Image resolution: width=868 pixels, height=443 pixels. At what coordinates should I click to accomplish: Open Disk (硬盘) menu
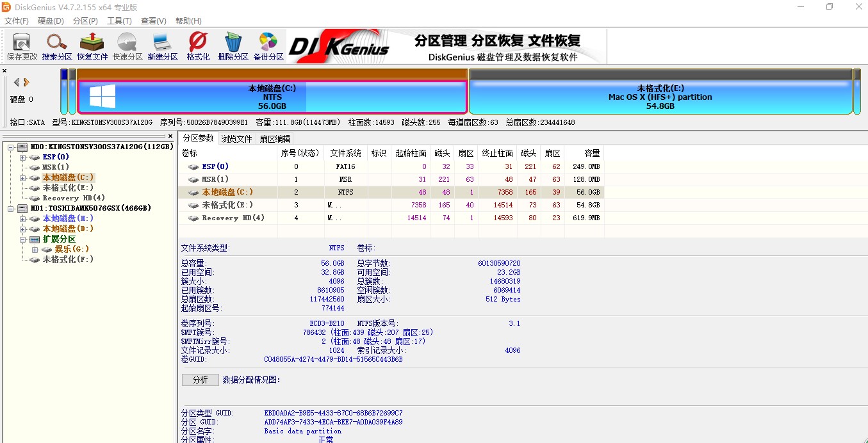tap(51, 21)
